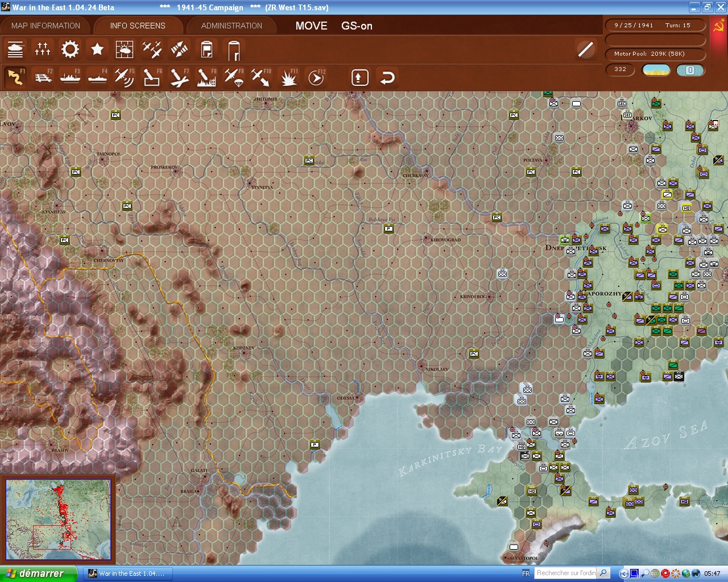The image size is (728, 582).
Task: Select the F1 move mode icon
Action: pos(15,77)
